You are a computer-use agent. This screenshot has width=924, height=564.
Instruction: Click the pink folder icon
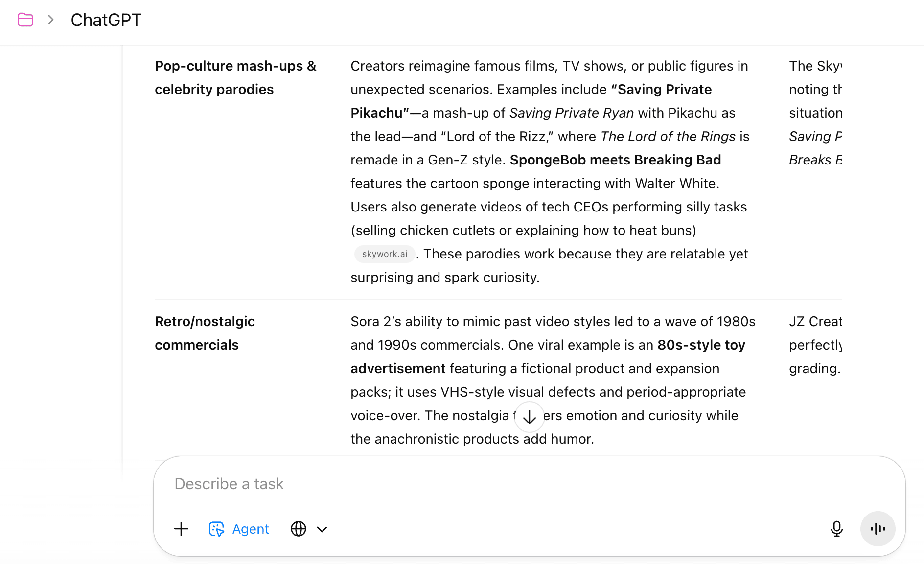click(x=25, y=20)
